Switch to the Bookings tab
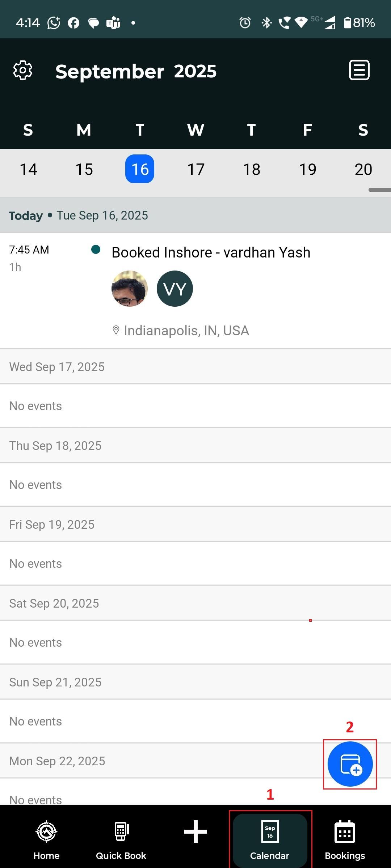 pos(345,840)
